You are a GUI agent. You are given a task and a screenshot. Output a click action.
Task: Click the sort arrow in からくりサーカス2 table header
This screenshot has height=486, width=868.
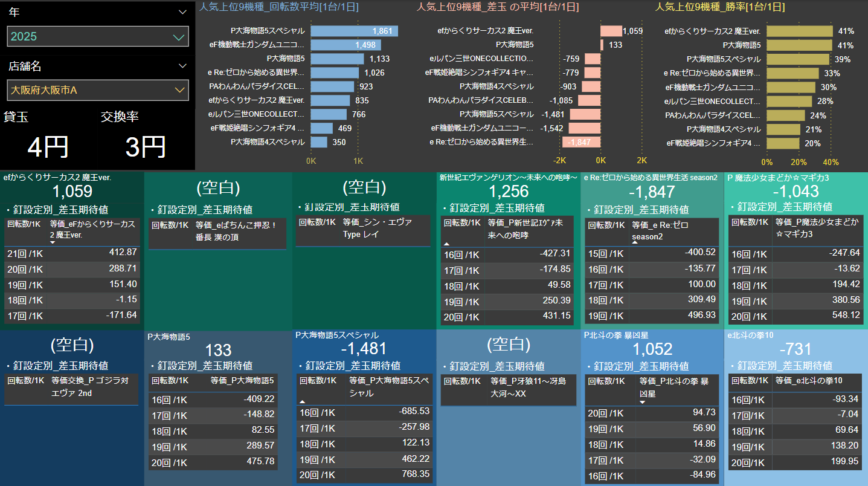tap(53, 242)
